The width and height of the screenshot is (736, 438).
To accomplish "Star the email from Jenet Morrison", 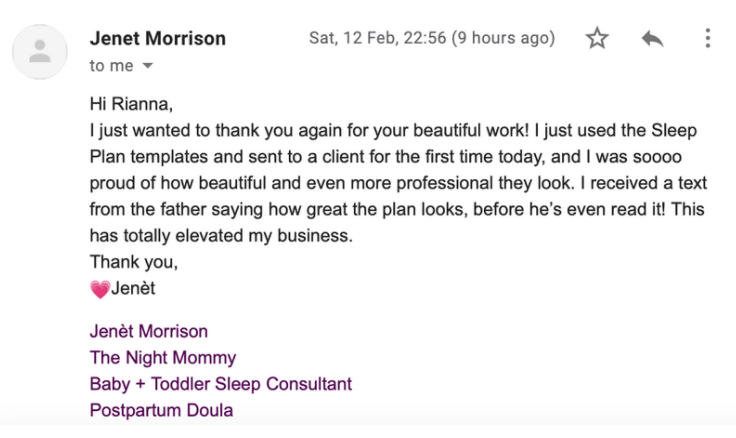I will point(597,39).
